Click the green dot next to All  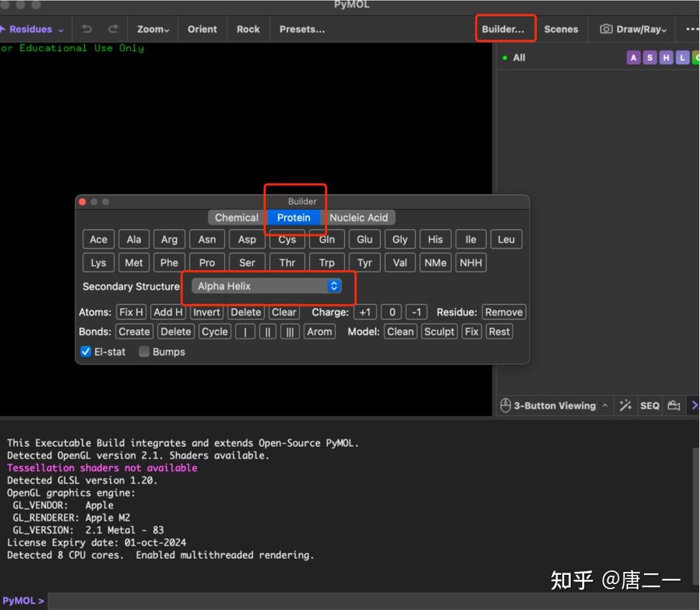pos(505,57)
